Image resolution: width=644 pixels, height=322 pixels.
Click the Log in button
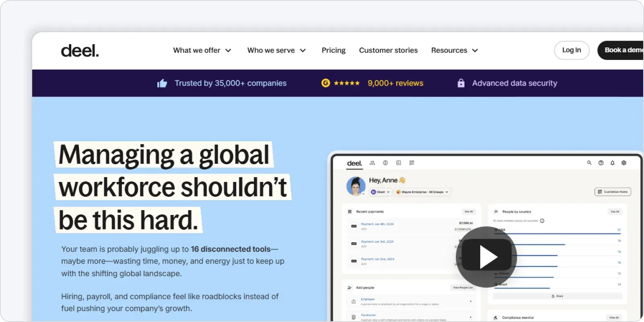tap(572, 50)
